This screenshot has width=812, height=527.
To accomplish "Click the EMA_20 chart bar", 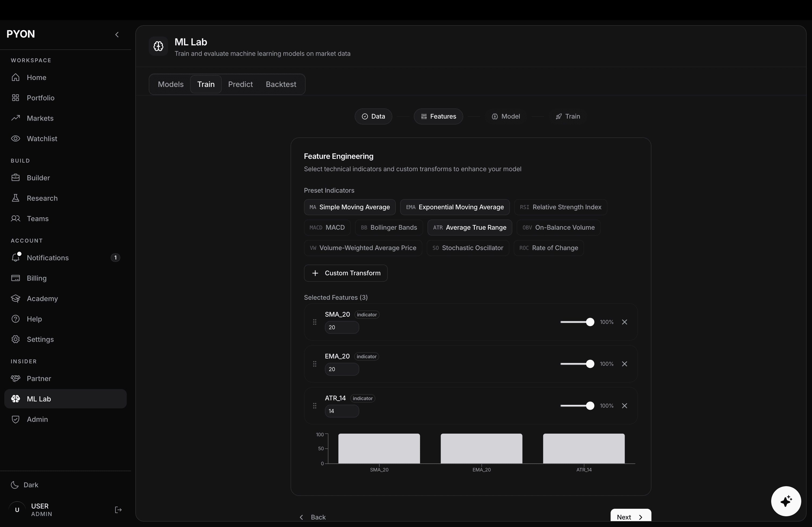I will click(481, 449).
